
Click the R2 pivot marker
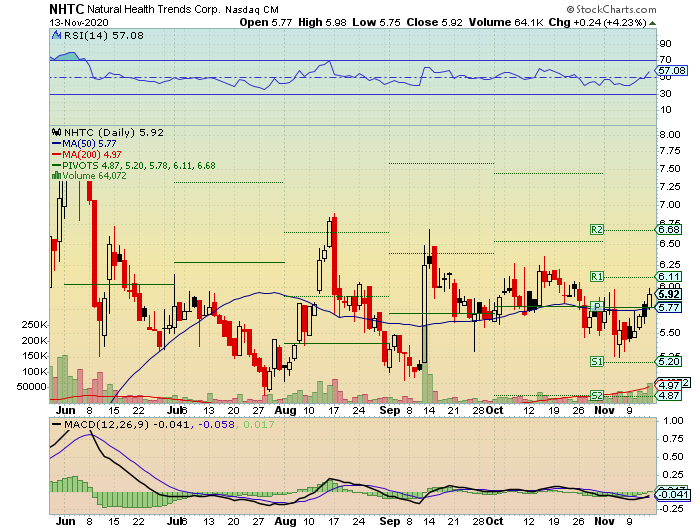pyautogui.click(x=596, y=230)
